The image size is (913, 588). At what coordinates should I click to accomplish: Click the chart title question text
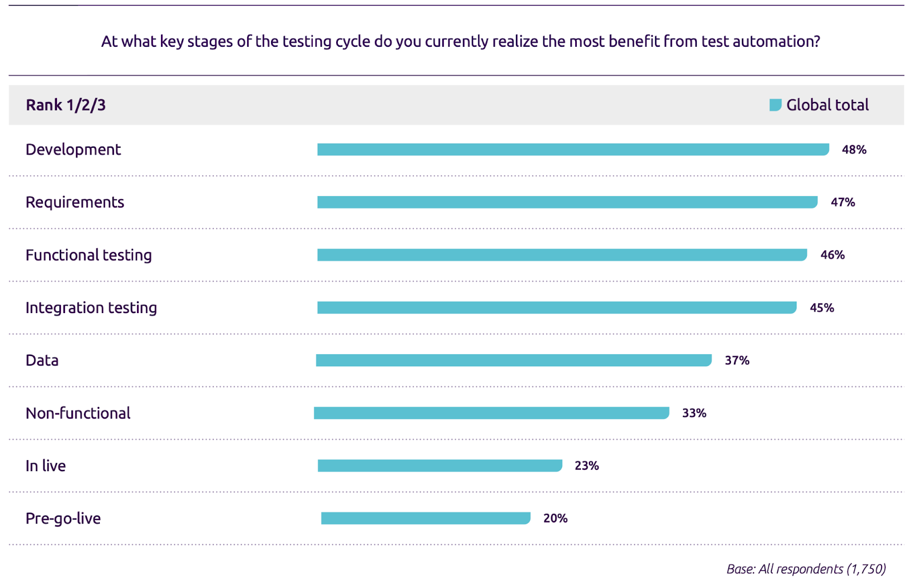coord(460,42)
